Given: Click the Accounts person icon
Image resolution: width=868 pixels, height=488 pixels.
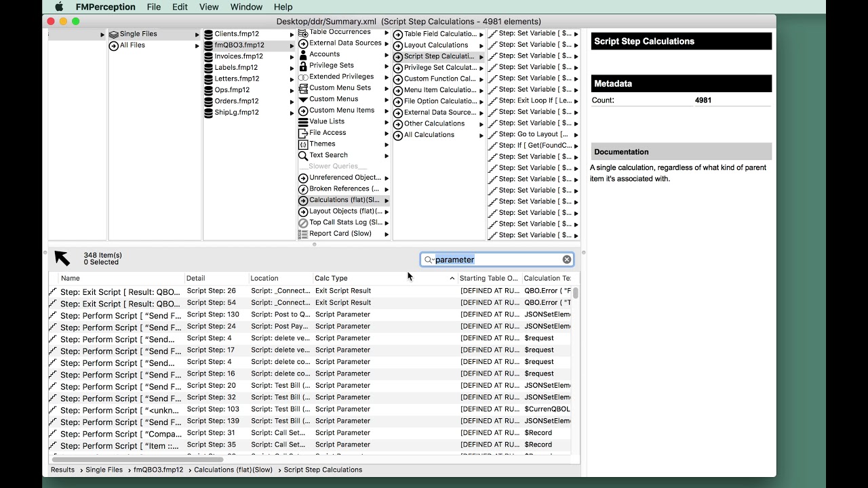Looking at the screenshot, I should point(303,54).
